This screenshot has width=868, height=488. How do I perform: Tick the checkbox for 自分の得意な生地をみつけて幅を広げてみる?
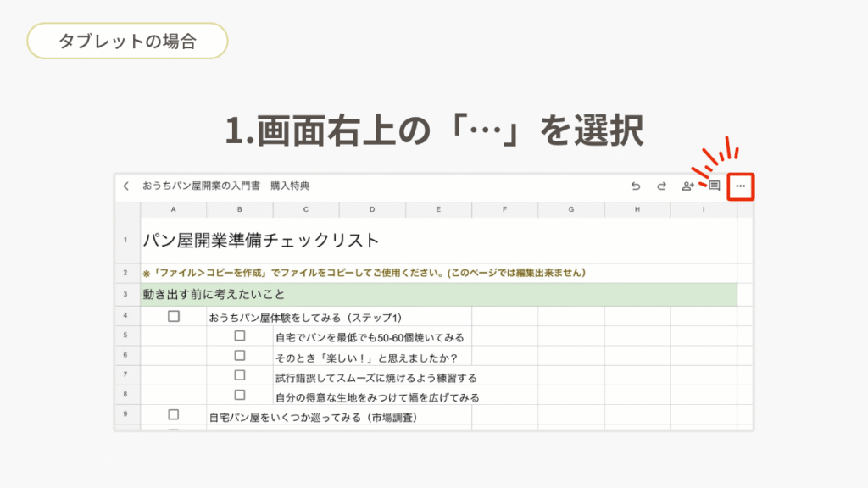240,395
